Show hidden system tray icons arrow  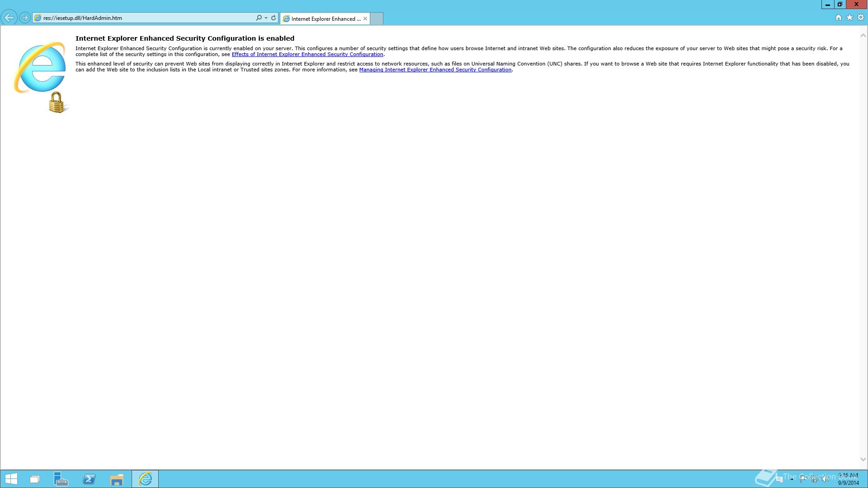click(792, 479)
